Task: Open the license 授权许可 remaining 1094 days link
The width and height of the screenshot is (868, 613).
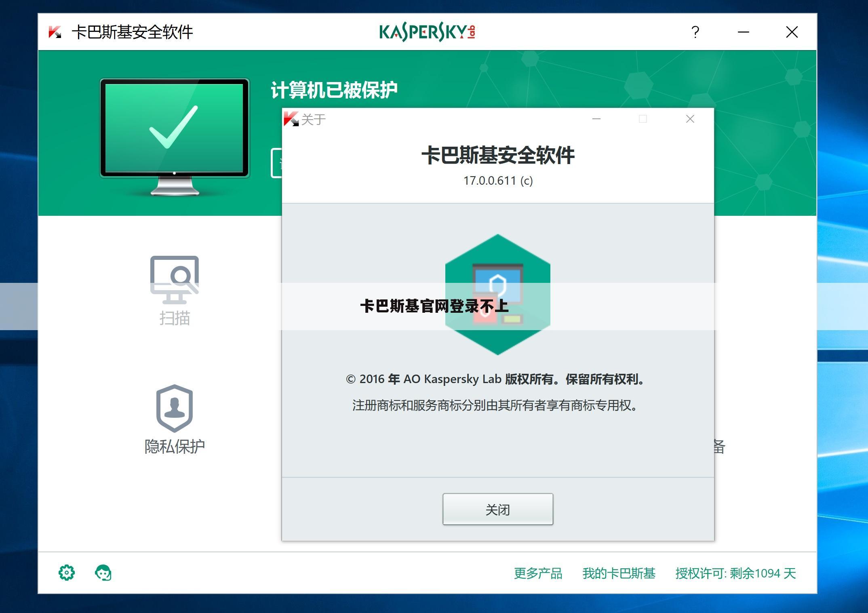Action: click(735, 573)
